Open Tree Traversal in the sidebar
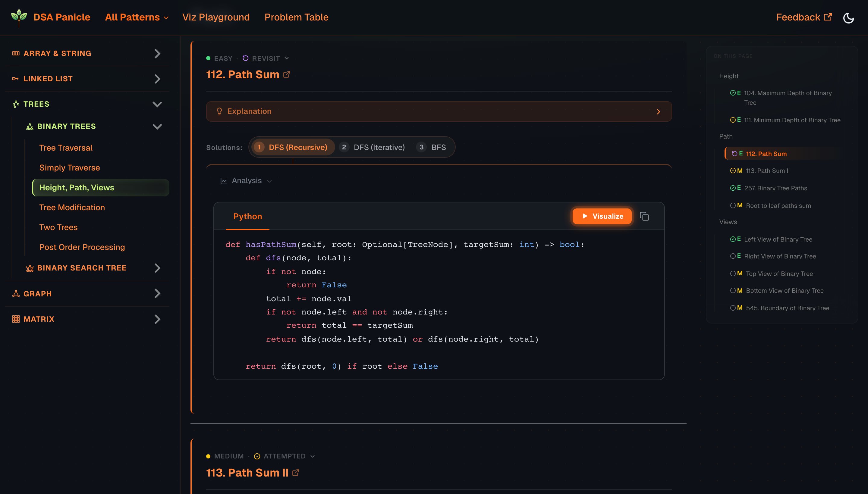 pos(66,148)
